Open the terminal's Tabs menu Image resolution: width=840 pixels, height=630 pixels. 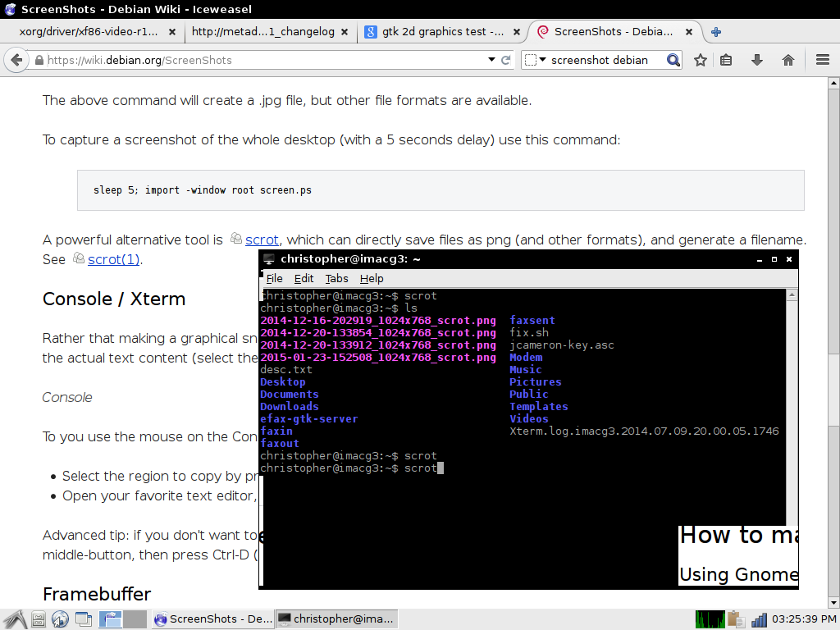point(336,279)
